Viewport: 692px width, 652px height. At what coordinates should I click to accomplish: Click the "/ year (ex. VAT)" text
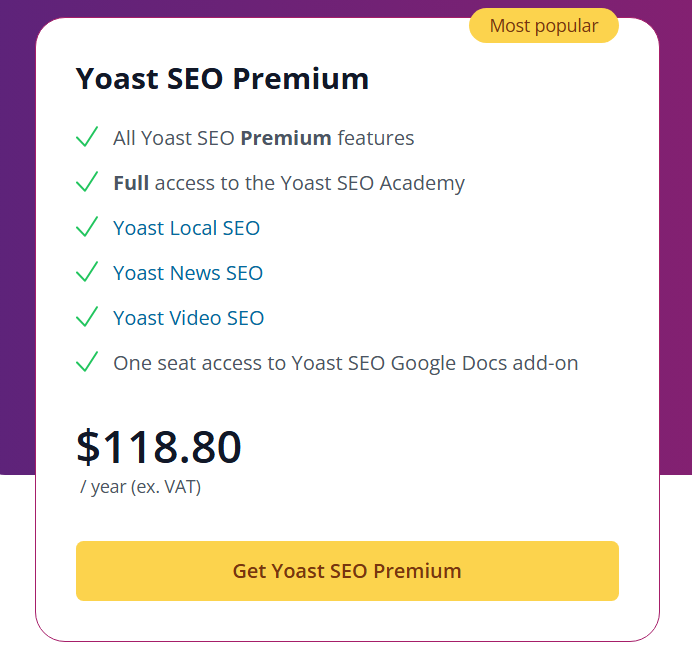click(140, 488)
